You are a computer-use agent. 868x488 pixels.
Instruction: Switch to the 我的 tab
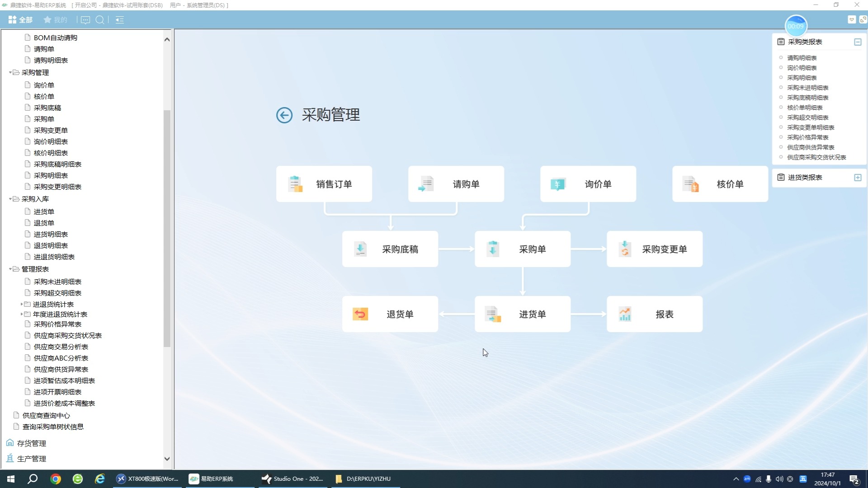click(x=55, y=19)
